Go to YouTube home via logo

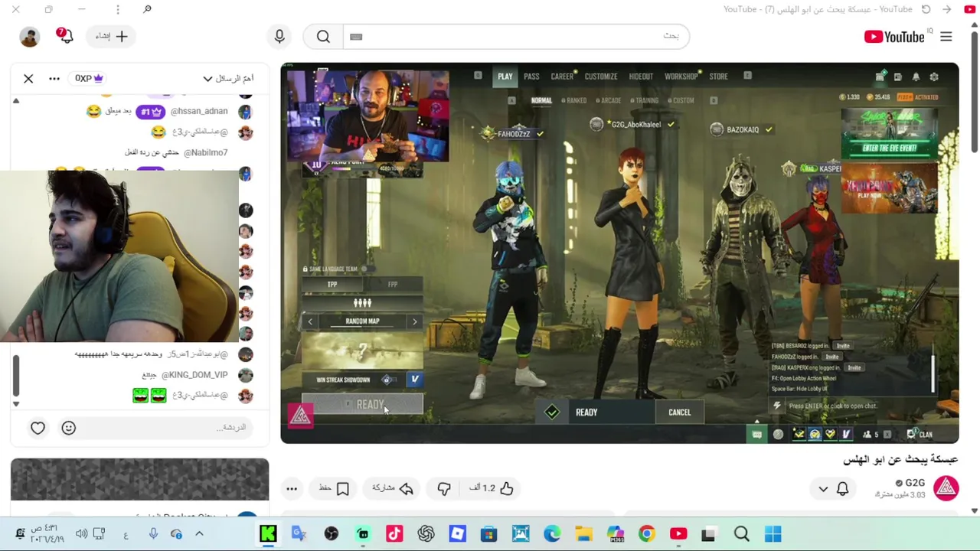click(895, 37)
